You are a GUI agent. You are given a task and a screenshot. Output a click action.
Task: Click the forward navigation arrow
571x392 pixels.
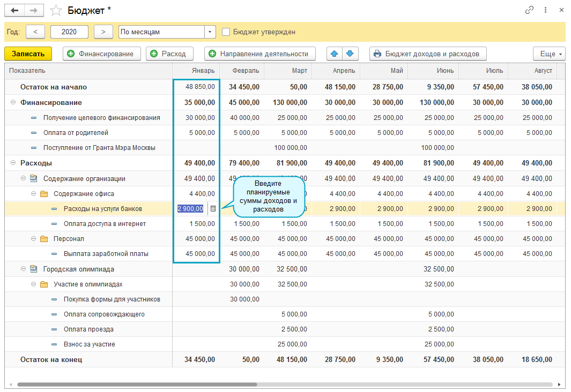coord(34,10)
